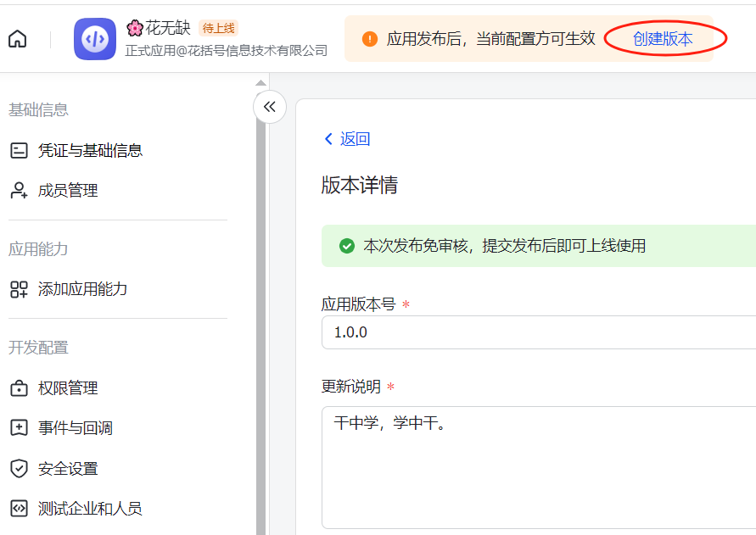Click the home icon in header
Image resolution: width=756 pixels, height=535 pixels.
[x=17, y=39]
